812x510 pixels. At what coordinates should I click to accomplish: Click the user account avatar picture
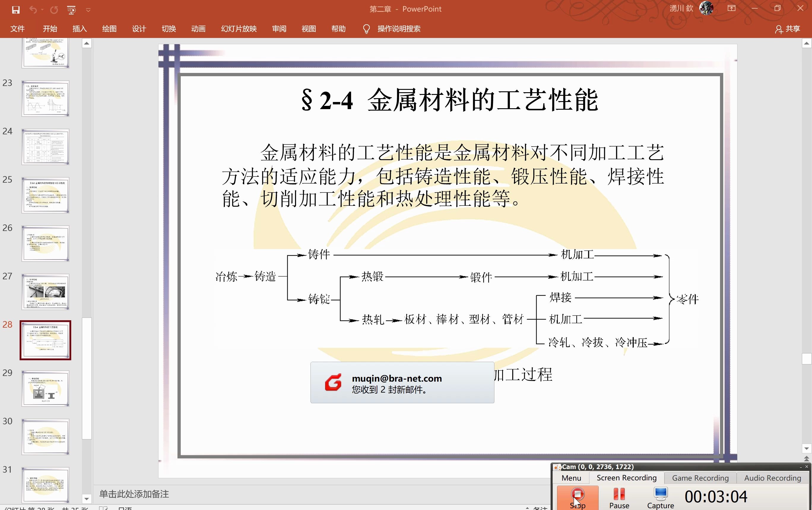coord(706,8)
